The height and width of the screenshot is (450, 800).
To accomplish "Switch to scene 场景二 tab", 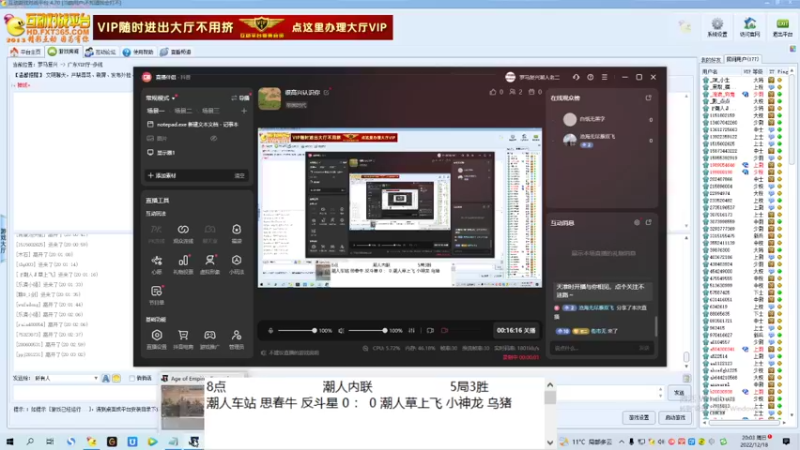I will pos(183,111).
